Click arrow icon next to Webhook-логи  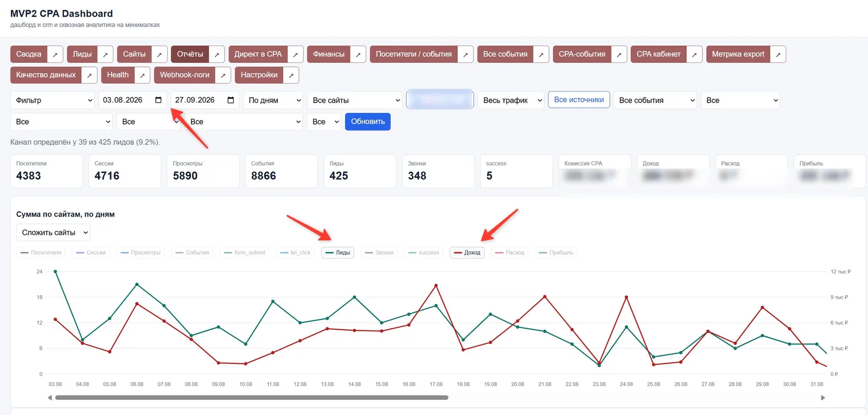[223, 75]
